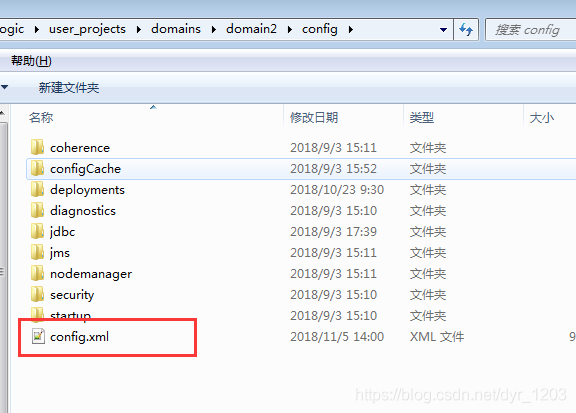Click the date 2018/9/3 17:39
The height and width of the screenshot is (413, 576).
pyautogui.click(x=333, y=231)
